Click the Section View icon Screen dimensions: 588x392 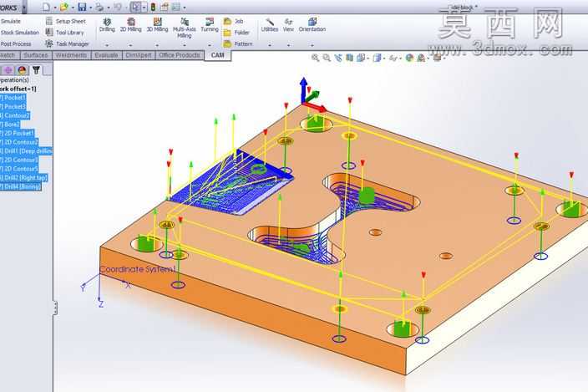349,58
